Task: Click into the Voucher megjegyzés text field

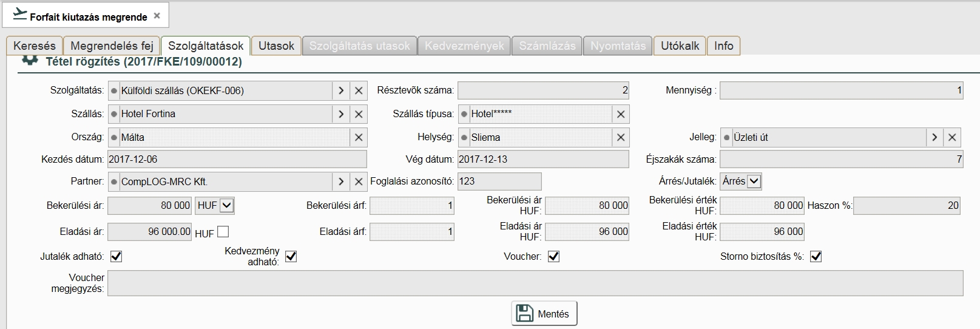Action: [x=534, y=283]
